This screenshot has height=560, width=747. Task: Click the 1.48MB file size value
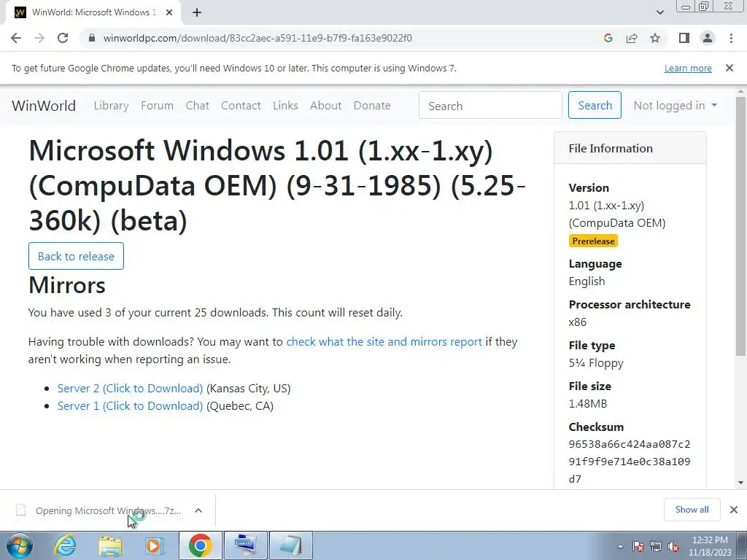[588, 404]
